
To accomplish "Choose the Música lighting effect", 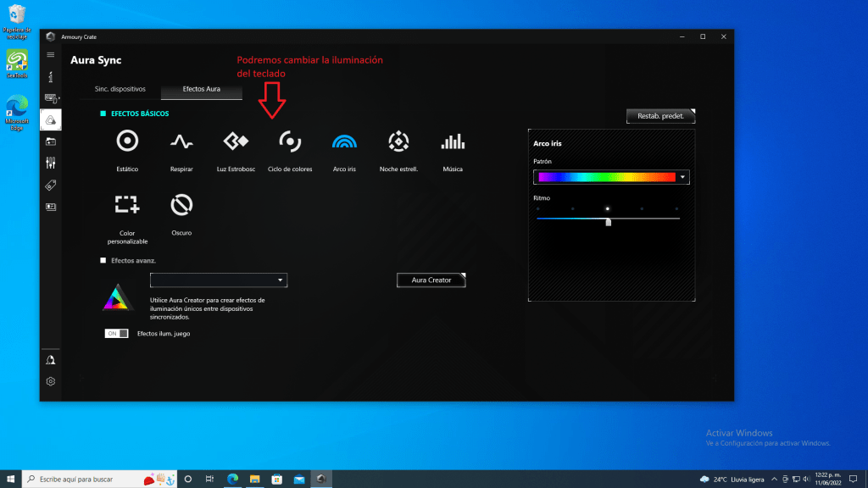I will (453, 141).
